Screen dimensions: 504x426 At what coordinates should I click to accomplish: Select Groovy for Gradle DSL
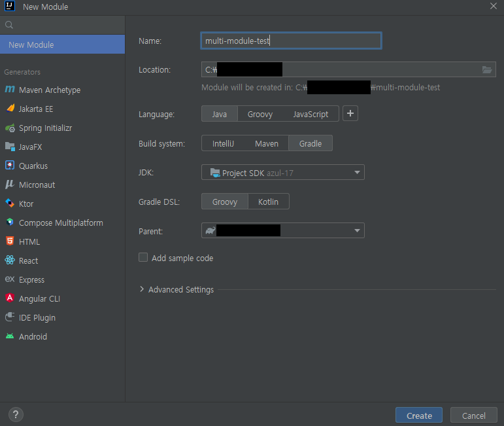tap(225, 202)
